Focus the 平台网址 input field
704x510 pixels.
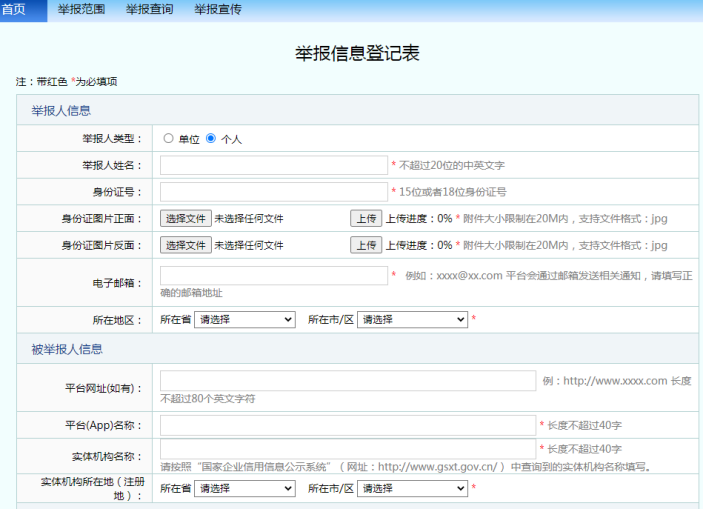(x=348, y=381)
